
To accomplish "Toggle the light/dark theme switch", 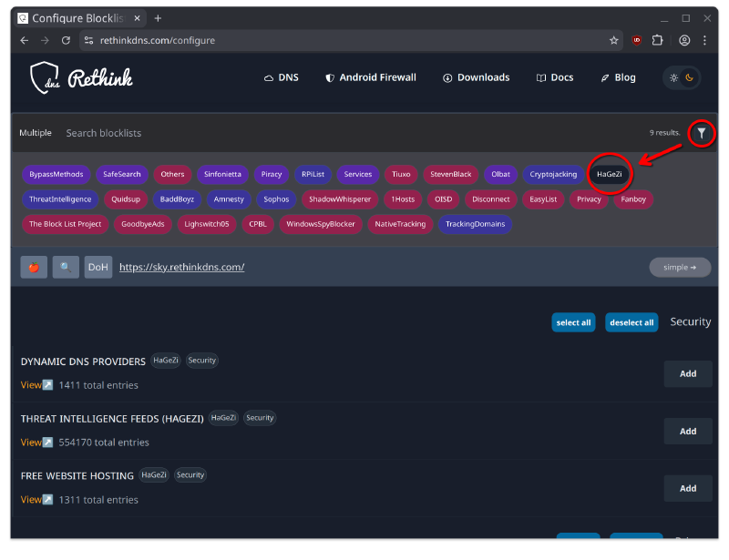I will [x=682, y=77].
